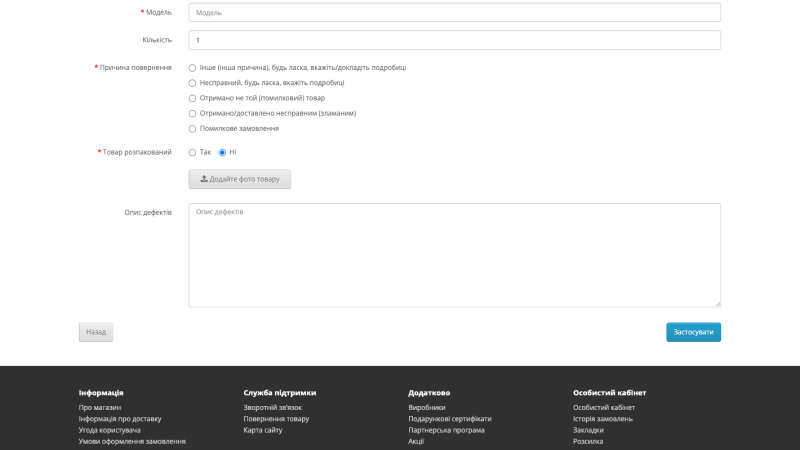
Task: Open 'Закладки' footer link
Action: [x=588, y=430]
